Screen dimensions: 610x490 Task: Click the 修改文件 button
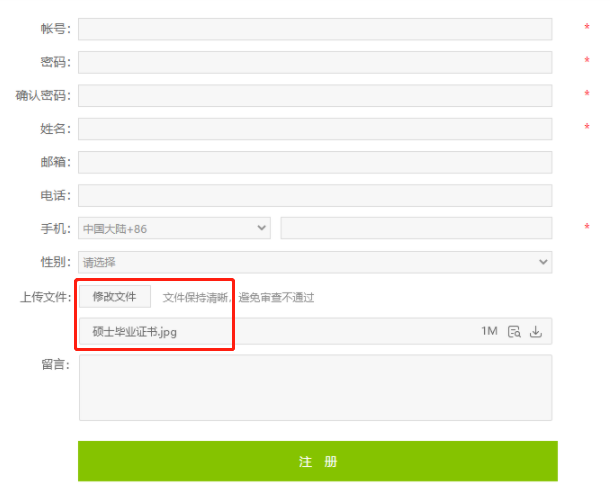pyautogui.click(x=115, y=297)
